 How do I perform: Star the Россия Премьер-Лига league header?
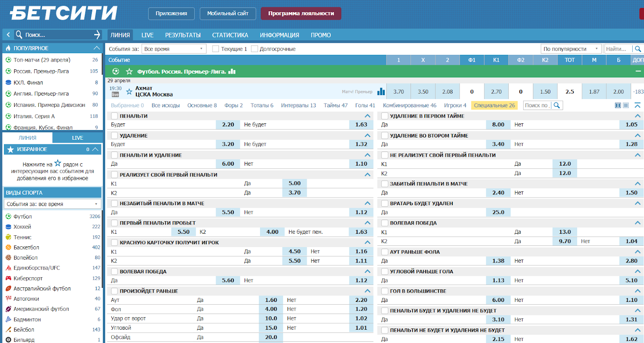129,71
